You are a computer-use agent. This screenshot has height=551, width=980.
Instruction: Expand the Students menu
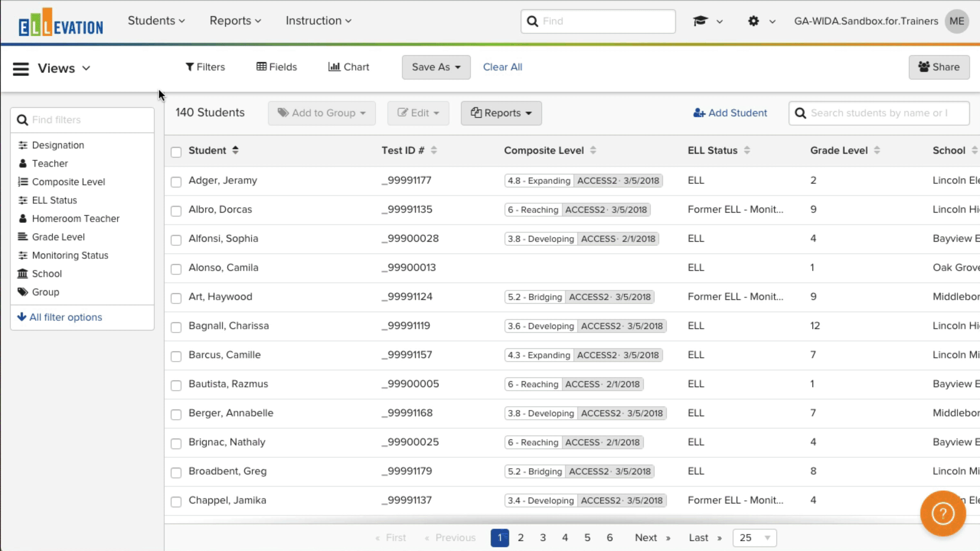[156, 21]
